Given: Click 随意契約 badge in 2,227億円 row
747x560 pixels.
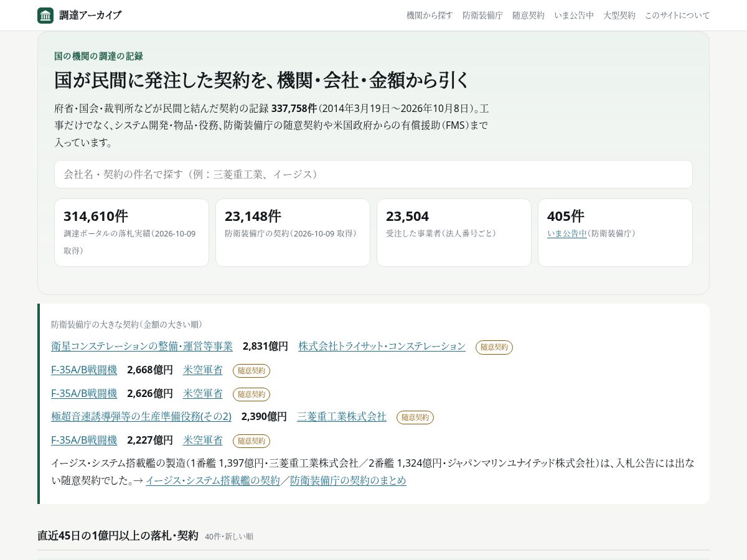Looking at the screenshot, I should pos(251,441).
